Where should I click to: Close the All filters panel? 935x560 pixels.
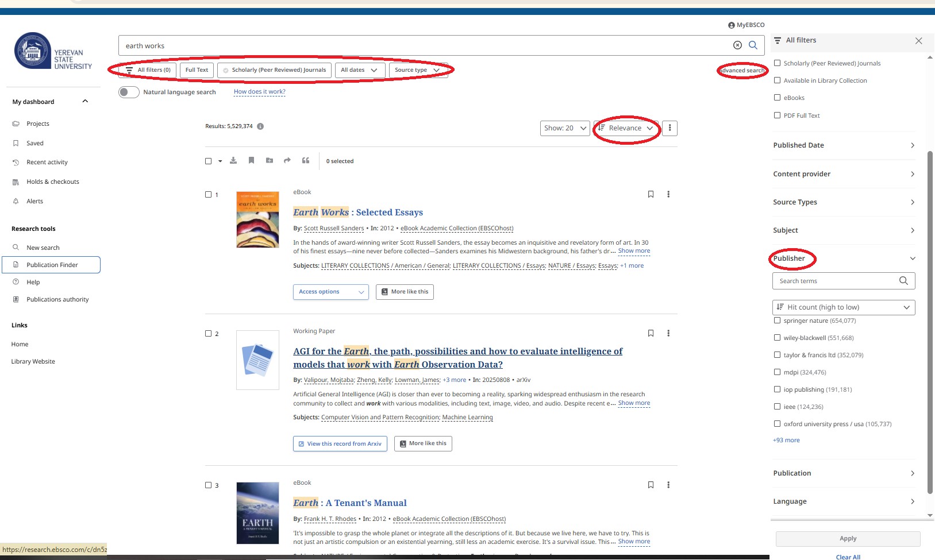pos(918,41)
